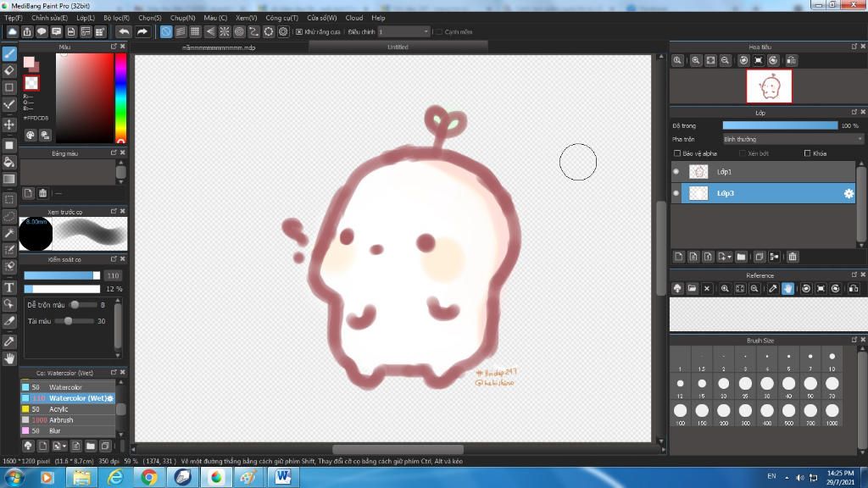868x488 pixels.
Task: Select the Eyedropper tool in left toolbar
Action: point(9,341)
